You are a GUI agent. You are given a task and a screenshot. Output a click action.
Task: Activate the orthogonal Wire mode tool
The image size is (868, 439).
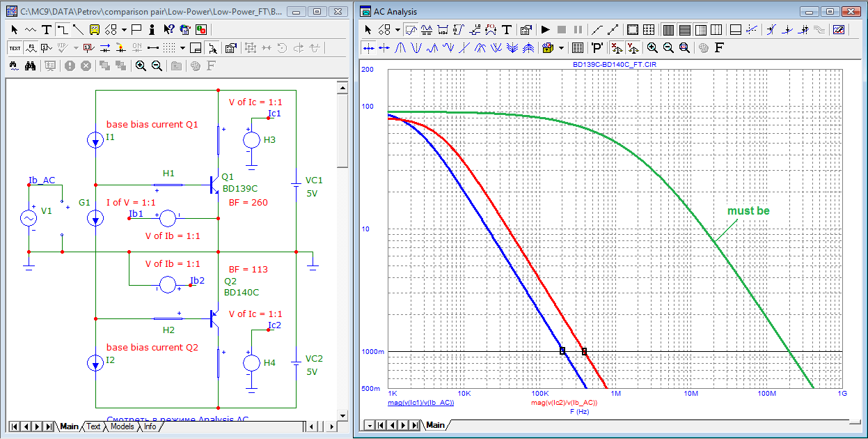click(62, 29)
